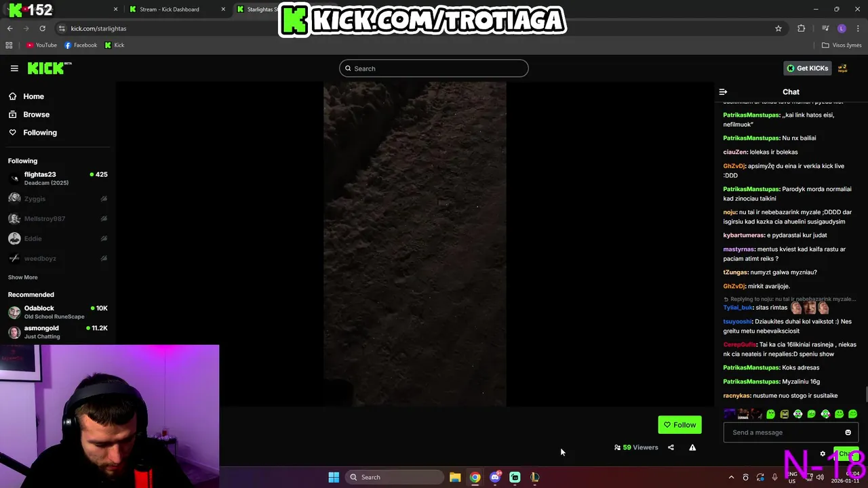Open Odablock recommended channel

(58, 312)
